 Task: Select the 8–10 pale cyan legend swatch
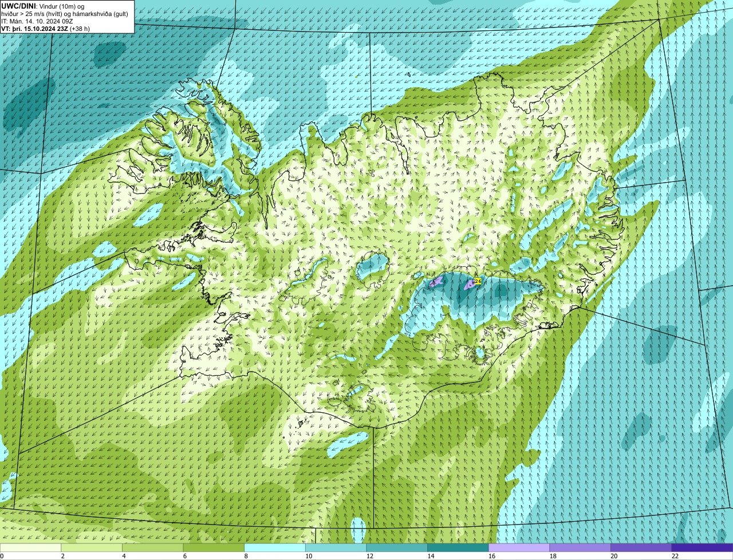[275, 547]
